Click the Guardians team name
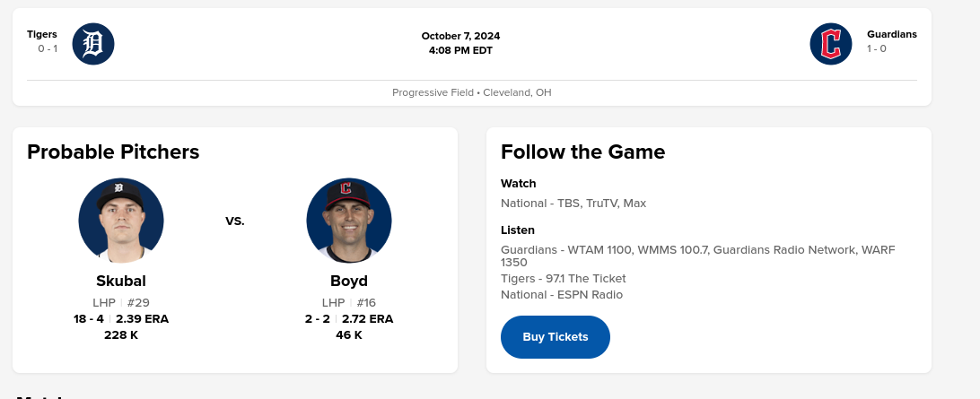The image size is (980, 399). 891,34
